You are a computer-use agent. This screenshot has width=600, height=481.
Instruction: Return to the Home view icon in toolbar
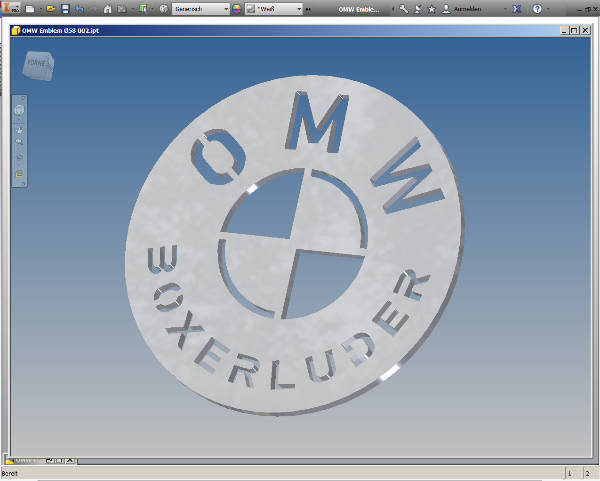pyautogui.click(x=108, y=8)
